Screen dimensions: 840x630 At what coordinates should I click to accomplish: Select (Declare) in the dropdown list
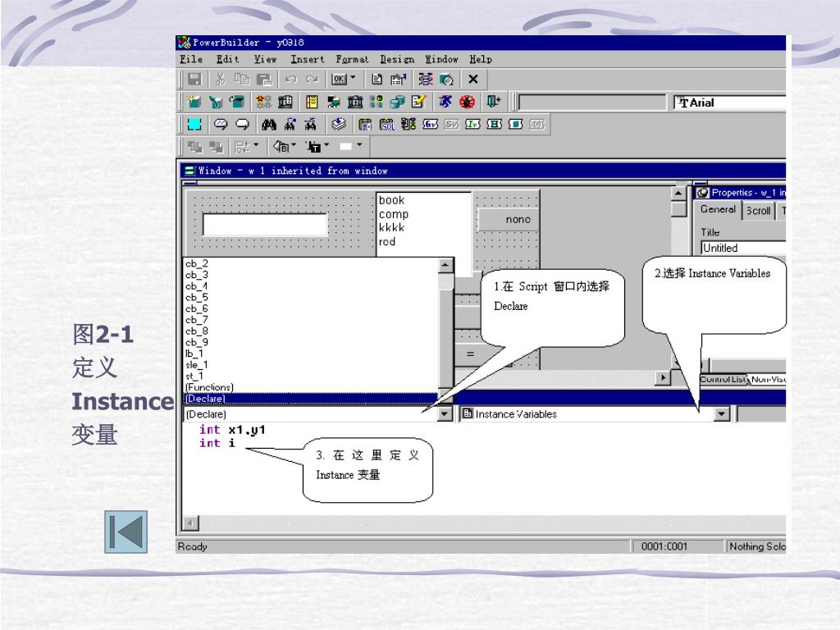click(311, 399)
